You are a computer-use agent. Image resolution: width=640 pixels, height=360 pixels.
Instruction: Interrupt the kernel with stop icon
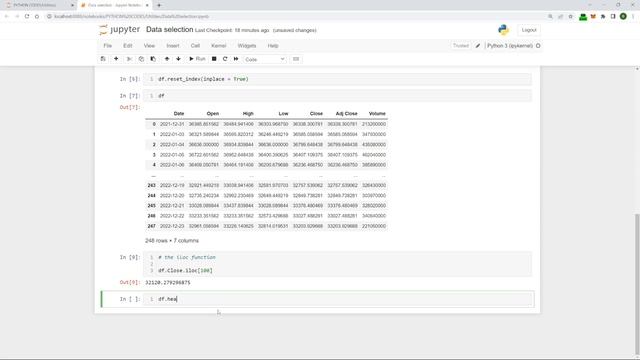[x=214, y=59]
